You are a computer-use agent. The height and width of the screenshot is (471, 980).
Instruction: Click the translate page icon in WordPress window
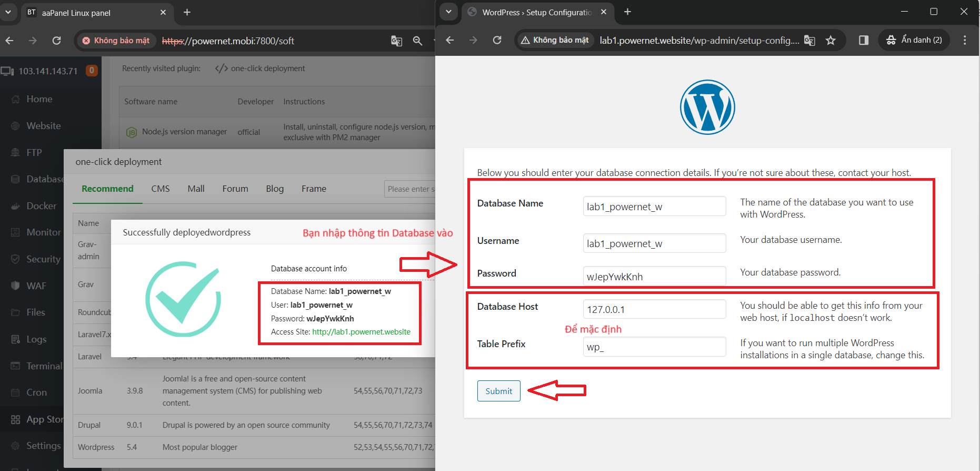click(809, 41)
